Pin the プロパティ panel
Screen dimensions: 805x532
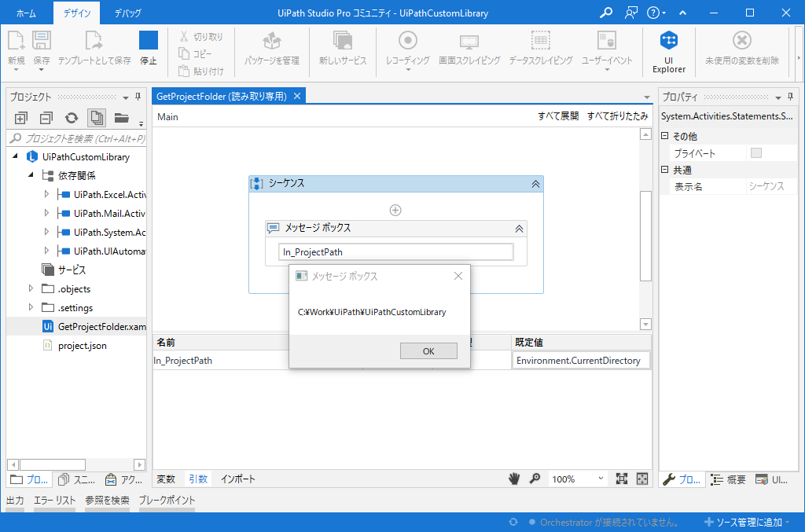790,97
